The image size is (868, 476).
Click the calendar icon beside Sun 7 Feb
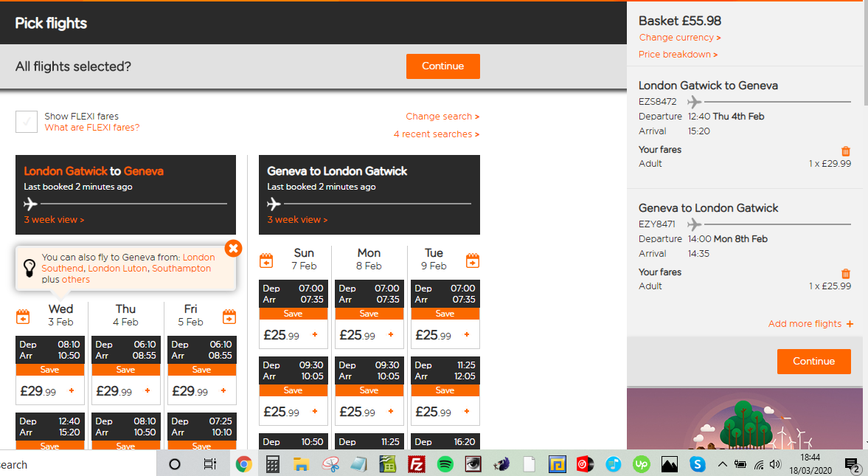[266, 261]
